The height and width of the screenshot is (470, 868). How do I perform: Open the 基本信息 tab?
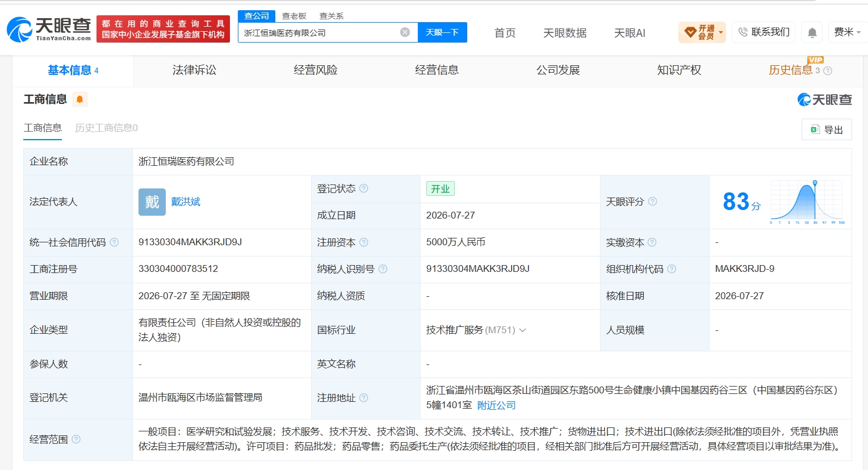click(x=73, y=70)
